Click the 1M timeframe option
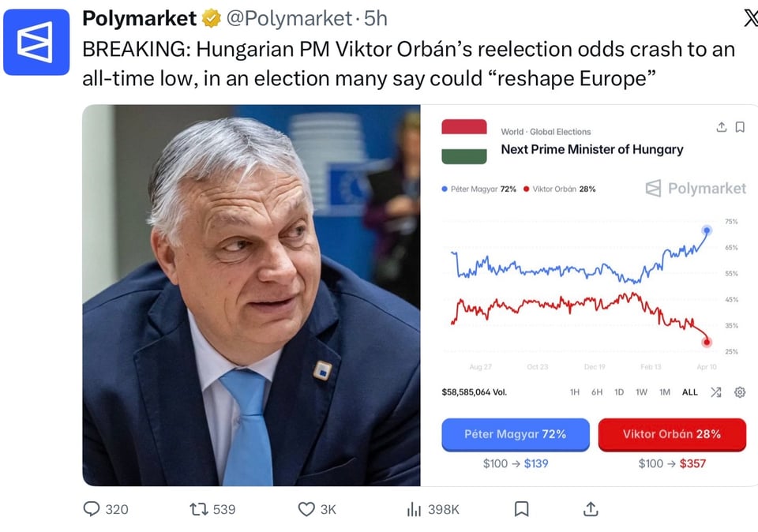This screenshot has width=758, height=532. [666, 392]
